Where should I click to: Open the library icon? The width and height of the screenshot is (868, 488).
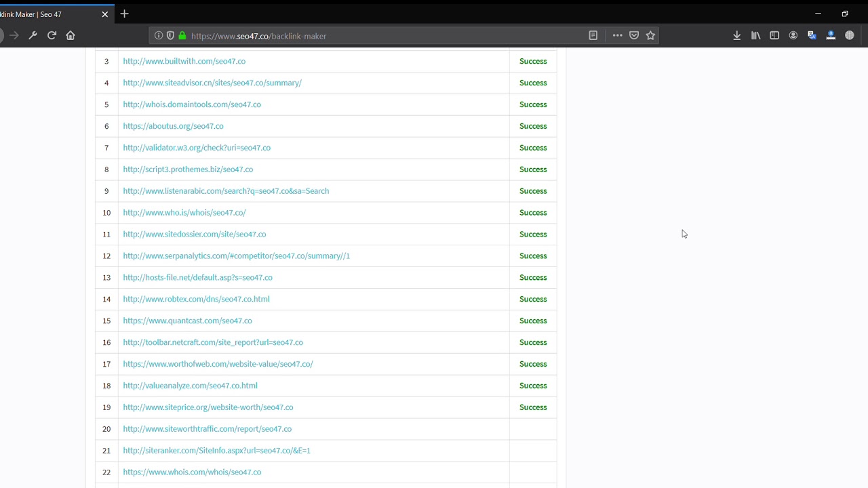[x=755, y=35]
